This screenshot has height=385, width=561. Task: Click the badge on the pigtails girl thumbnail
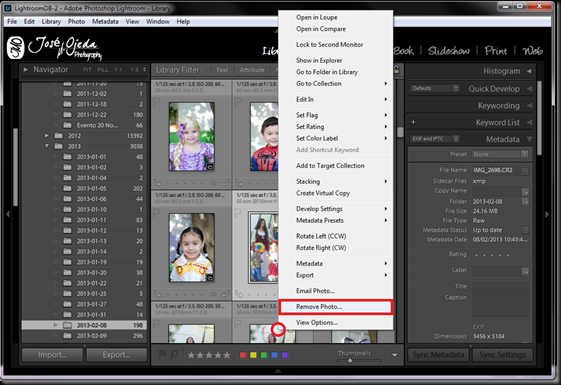click(x=210, y=278)
